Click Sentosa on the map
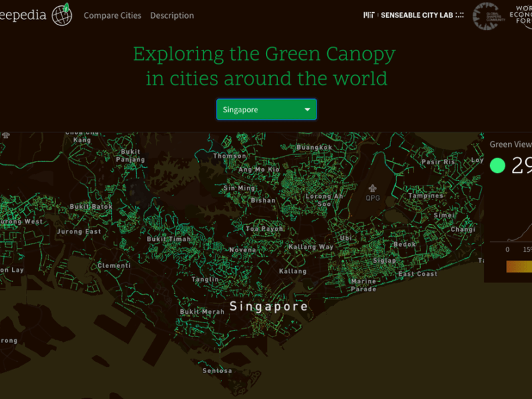 (217, 370)
